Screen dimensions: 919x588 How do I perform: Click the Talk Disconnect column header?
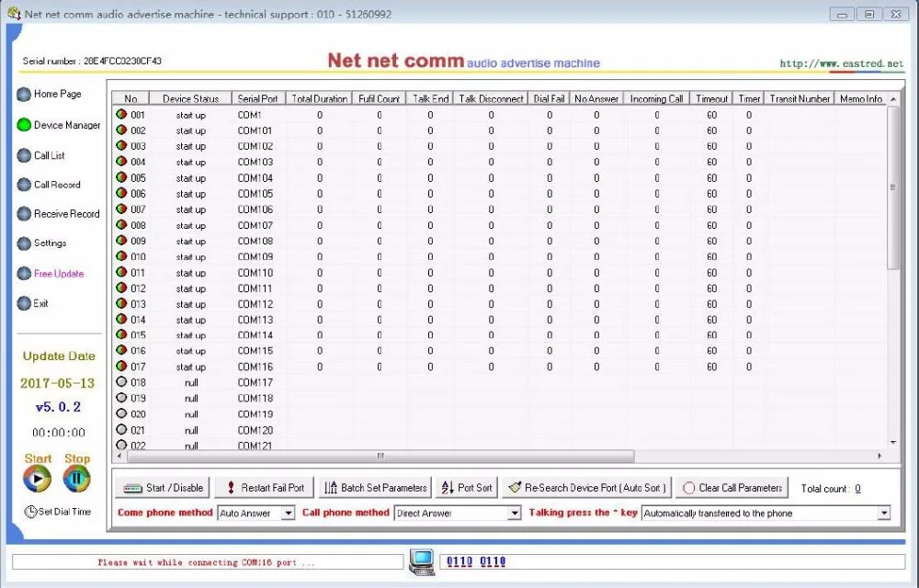pos(491,98)
